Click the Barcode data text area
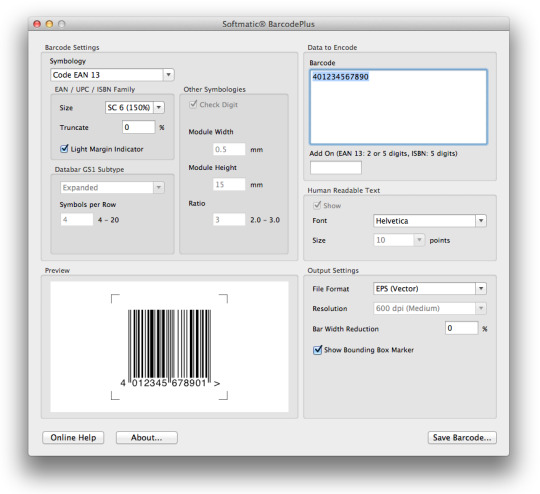Screen dimensions: 540x494 (398, 107)
